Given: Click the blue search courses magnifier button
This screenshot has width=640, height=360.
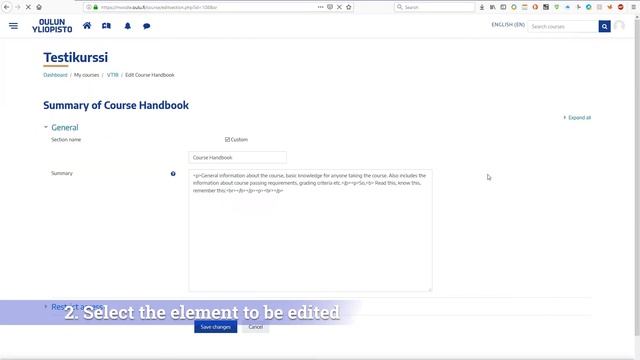Looking at the screenshot, I should tap(604, 27).
